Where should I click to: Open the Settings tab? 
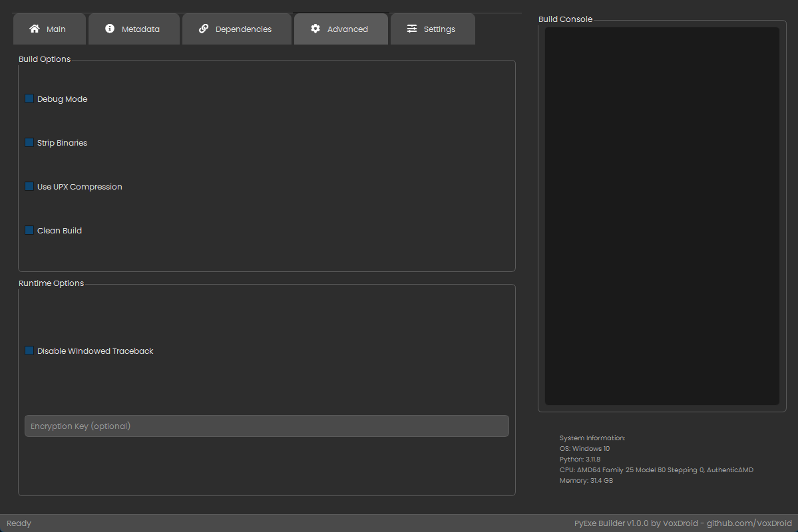[433, 29]
